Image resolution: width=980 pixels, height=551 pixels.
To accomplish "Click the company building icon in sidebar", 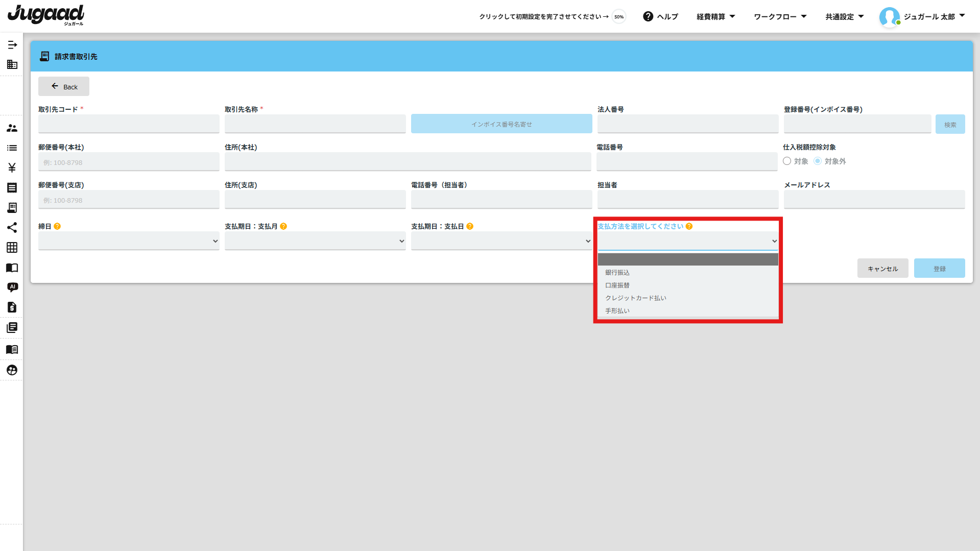I will 12,65.
